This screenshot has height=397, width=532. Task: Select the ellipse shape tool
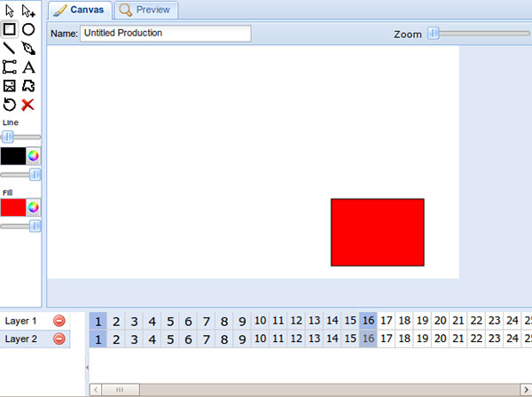[x=28, y=29]
